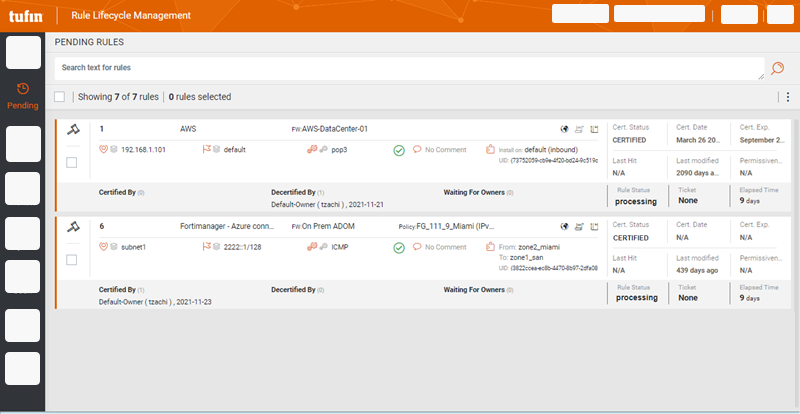Click the AWS device name
Image resolution: width=800 pixels, height=414 pixels.
coord(188,129)
